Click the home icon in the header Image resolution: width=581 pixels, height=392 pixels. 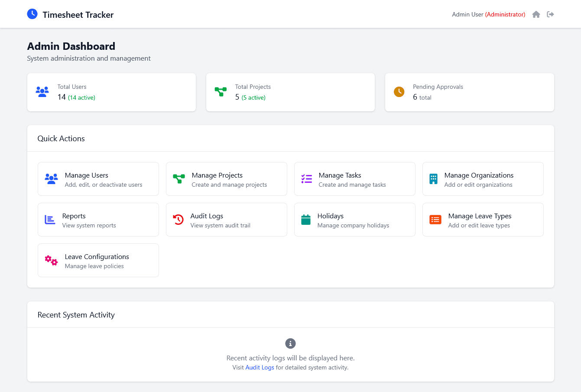536,14
